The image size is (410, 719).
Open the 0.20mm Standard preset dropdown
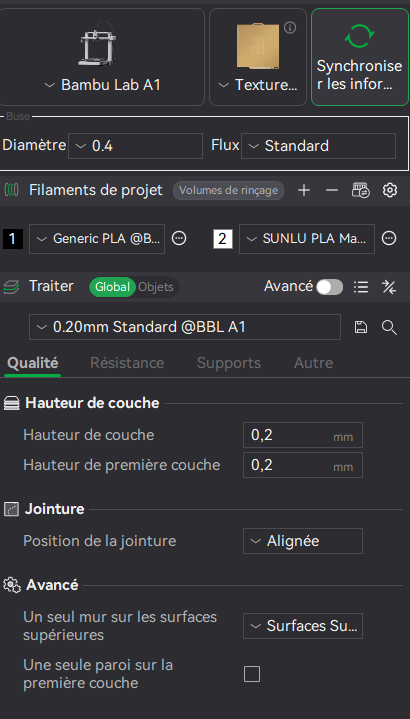[185, 327]
